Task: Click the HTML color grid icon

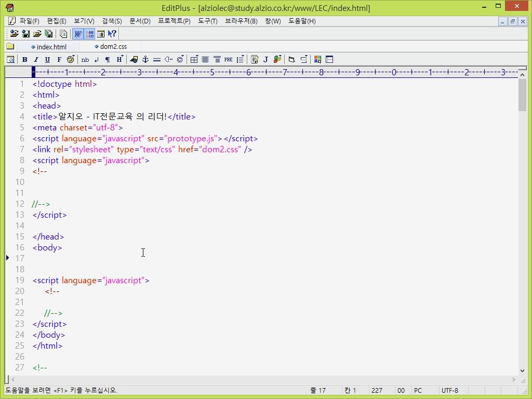Action: [317, 60]
